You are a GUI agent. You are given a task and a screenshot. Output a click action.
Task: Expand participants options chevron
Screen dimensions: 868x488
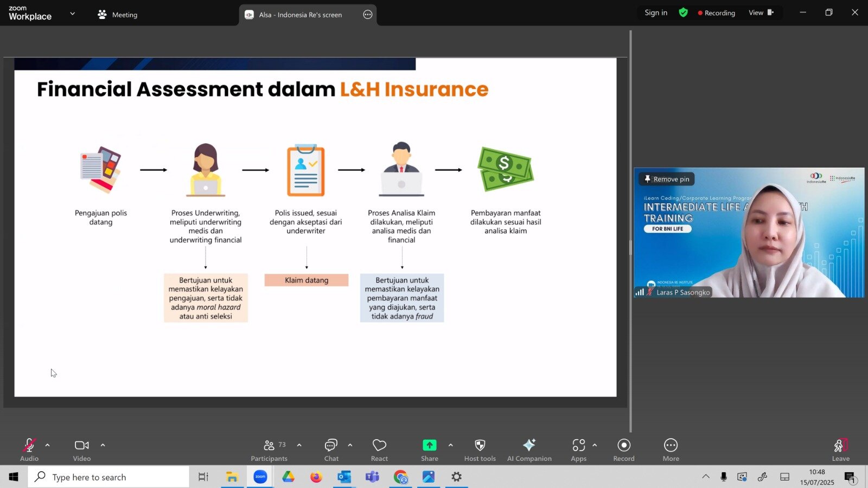pos(299,445)
